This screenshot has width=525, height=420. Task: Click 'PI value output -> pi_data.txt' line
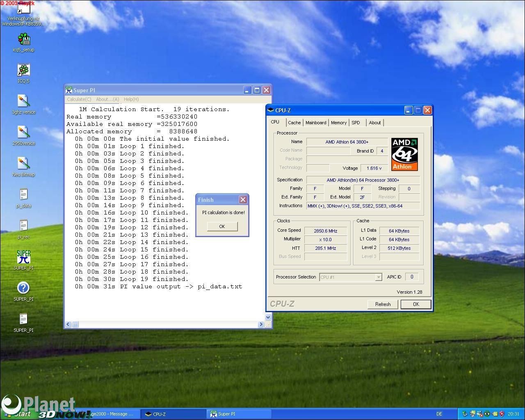coord(158,287)
